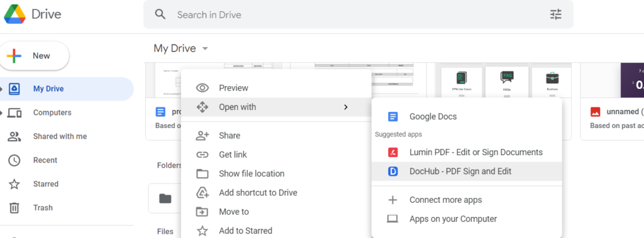Click the Computers devices icon
Screen dimensions: 644x238
(14, 113)
